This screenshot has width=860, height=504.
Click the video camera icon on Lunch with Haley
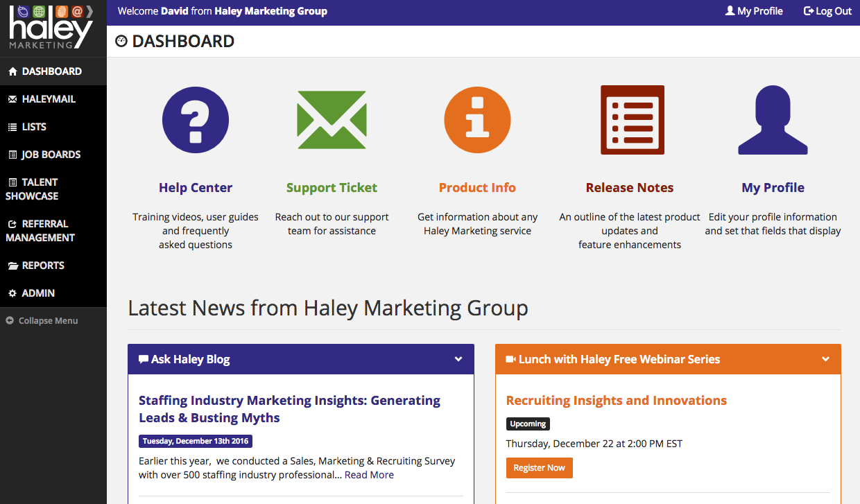(511, 359)
